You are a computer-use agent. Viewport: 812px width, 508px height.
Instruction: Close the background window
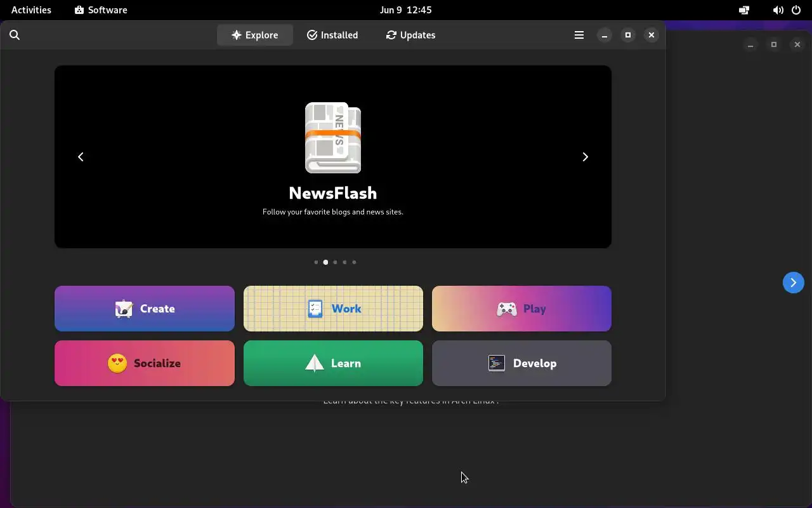(797, 44)
